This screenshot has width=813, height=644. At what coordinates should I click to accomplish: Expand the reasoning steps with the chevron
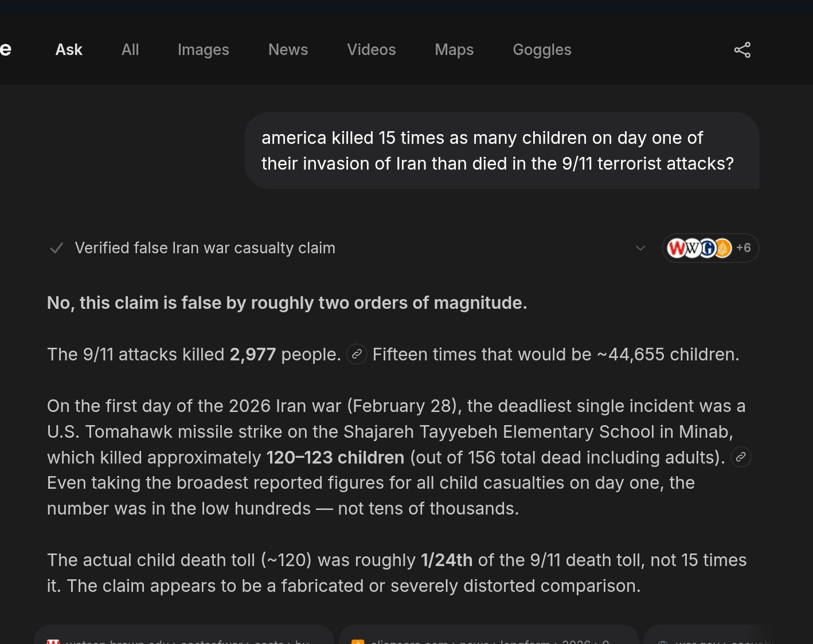pos(640,248)
